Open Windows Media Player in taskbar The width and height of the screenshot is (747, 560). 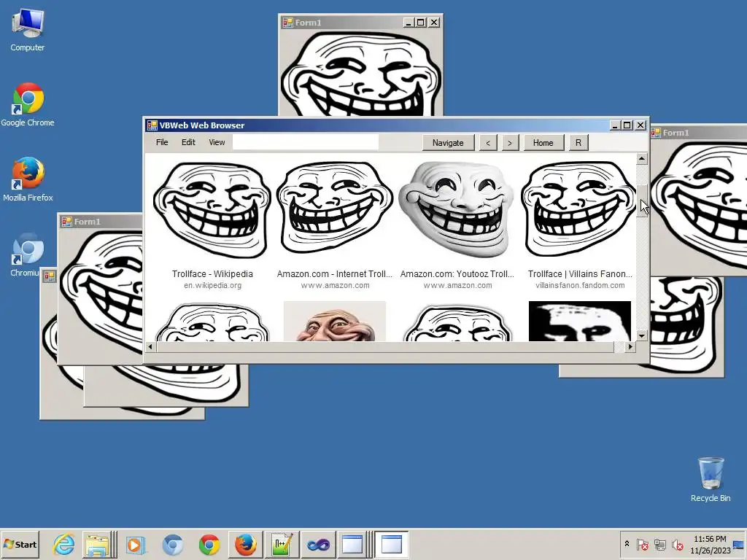tap(135, 544)
